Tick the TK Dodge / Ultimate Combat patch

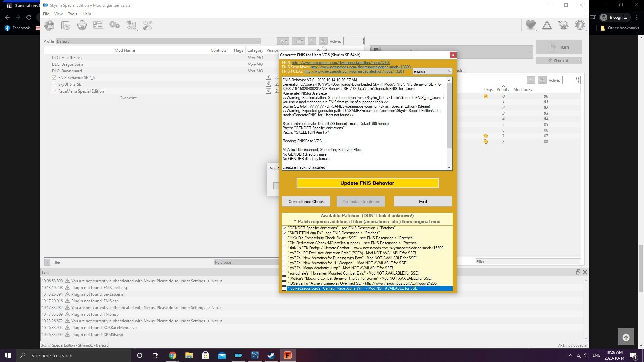[x=284, y=248]
